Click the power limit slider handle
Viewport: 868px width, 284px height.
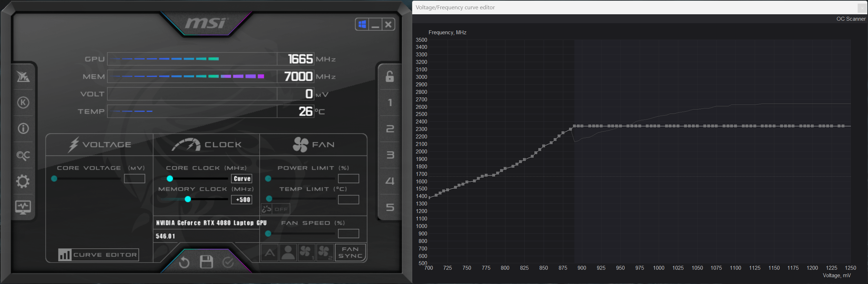tap(268, 178)
